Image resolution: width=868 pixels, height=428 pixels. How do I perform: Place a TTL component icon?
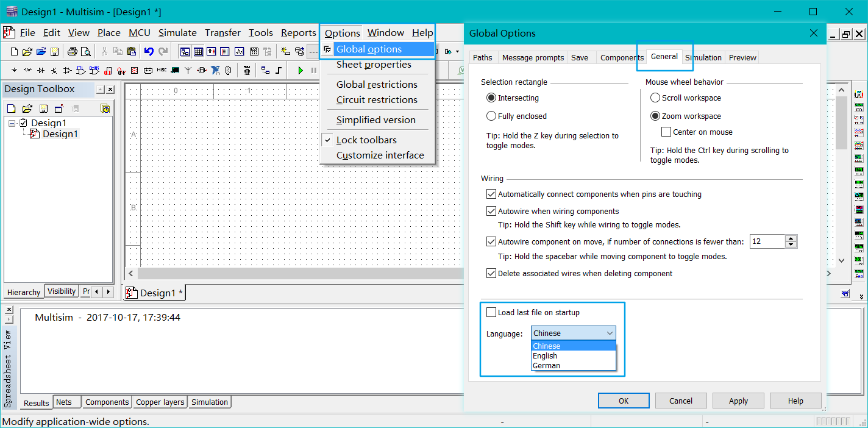click(x=80, y=70)
